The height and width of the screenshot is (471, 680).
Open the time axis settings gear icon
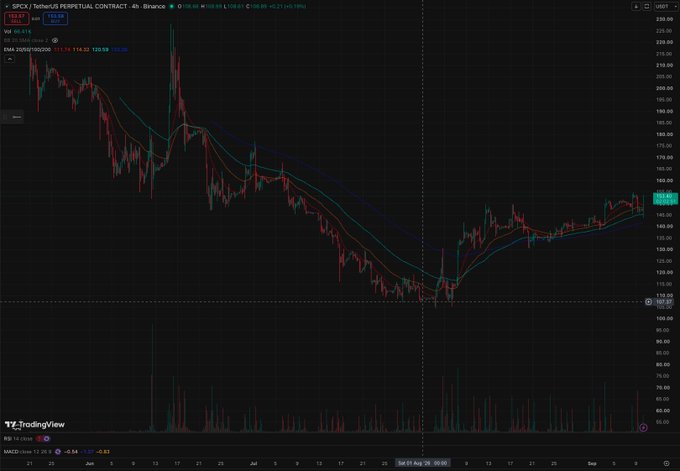coord(666,464)
